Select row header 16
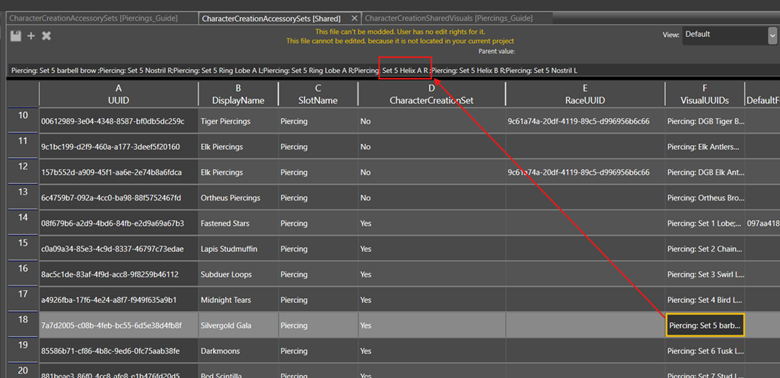The width and height of the screenshot is (780, 378). pyautogui.click(x=23, y=275)
